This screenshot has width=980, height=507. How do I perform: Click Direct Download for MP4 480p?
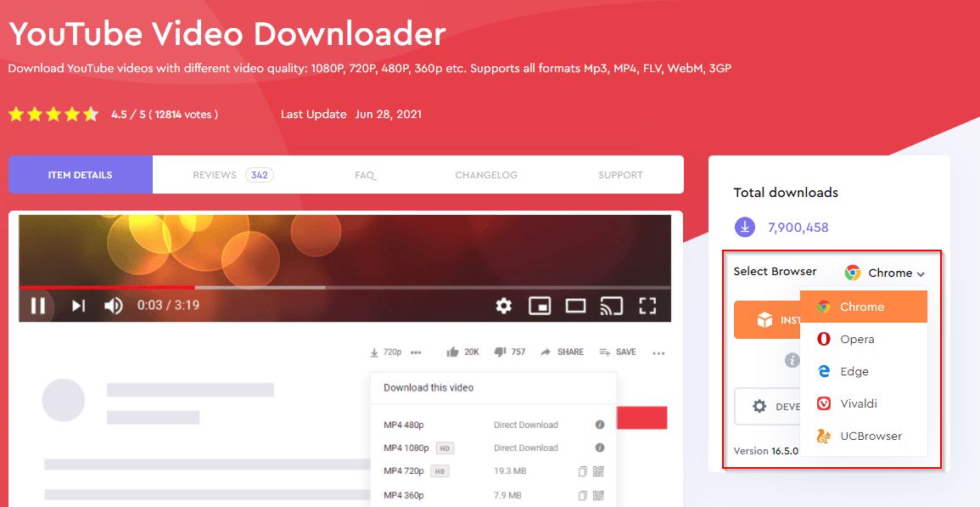pos(525,425)
